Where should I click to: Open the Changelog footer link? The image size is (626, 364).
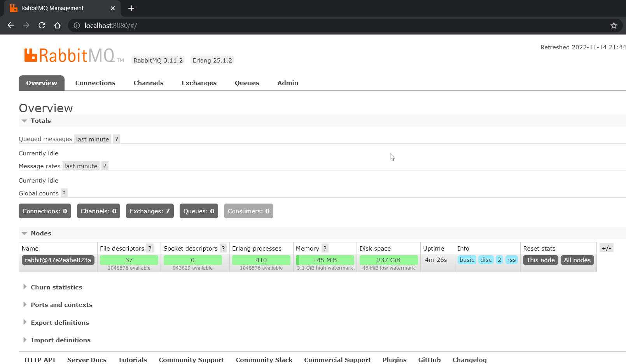pos(470,360)
